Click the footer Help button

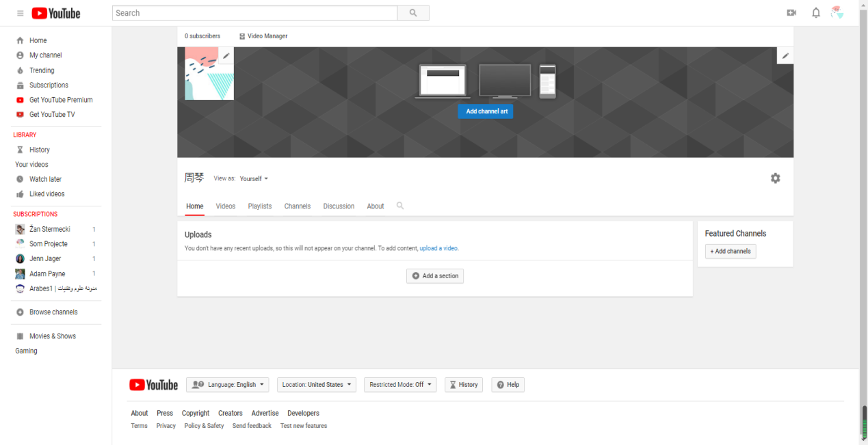pos(508,385)
